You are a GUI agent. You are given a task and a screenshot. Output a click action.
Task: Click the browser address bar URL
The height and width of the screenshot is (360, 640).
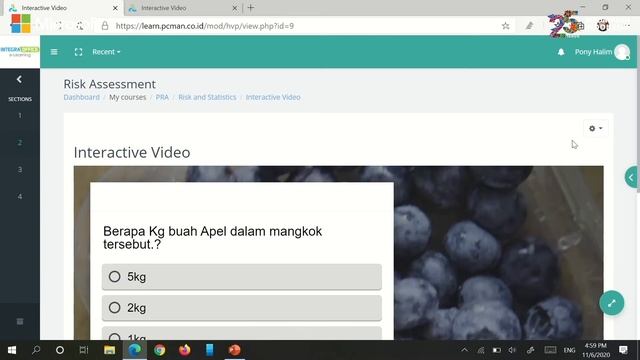point(204,26)
